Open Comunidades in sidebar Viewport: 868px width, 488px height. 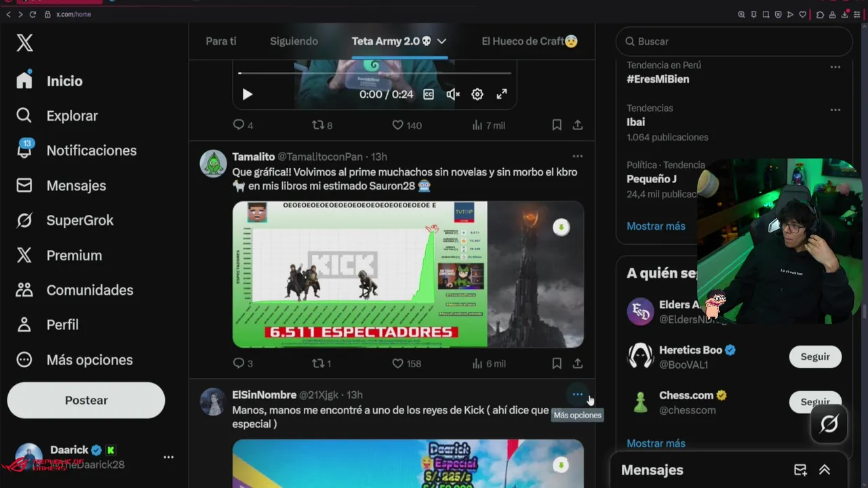pyautogui.click(x=74, y=290)
